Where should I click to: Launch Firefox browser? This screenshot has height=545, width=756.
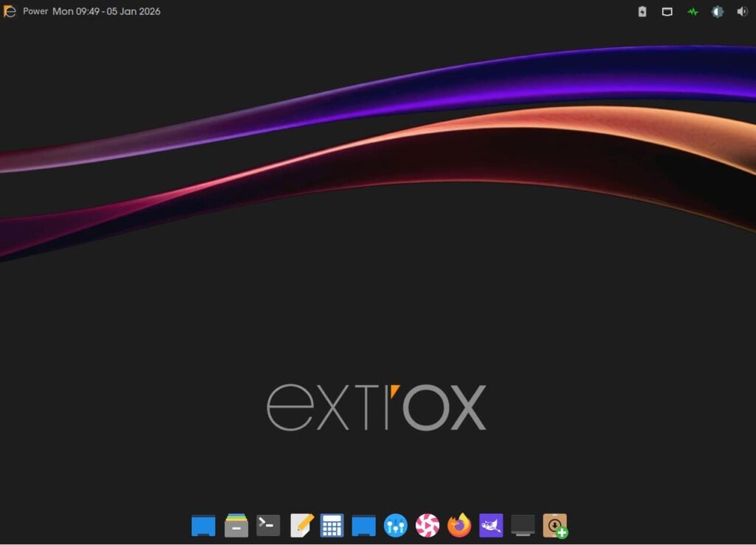pos(458,525)
